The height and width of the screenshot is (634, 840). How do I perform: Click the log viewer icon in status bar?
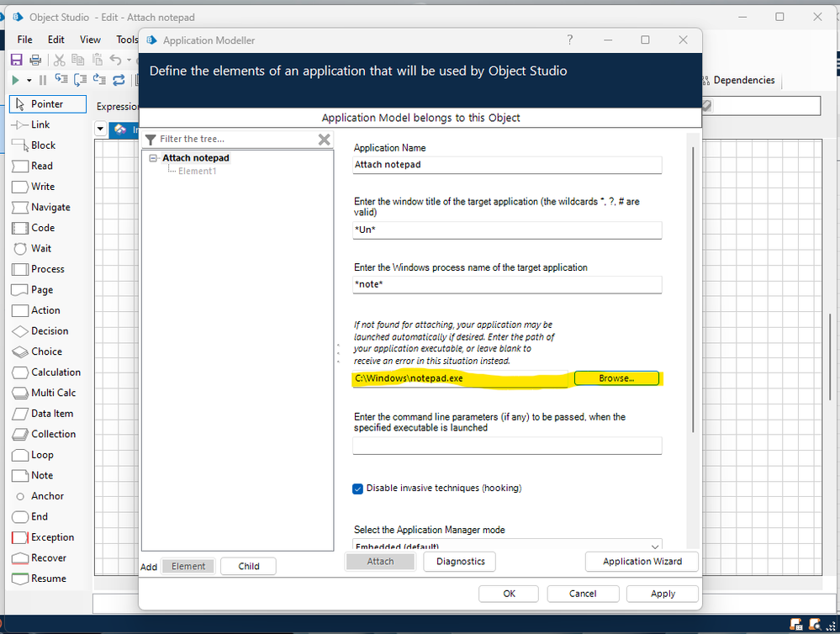click(796, 624)
